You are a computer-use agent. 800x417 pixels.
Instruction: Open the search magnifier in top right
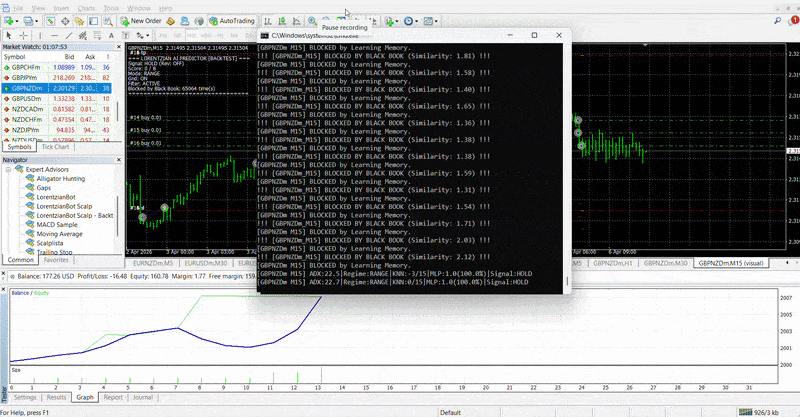(778, 21)
